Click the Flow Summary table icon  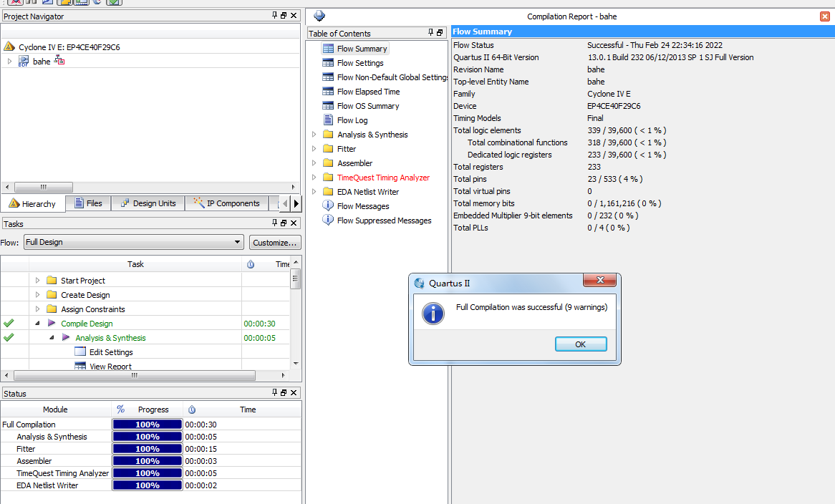click(x=328, y=49)
